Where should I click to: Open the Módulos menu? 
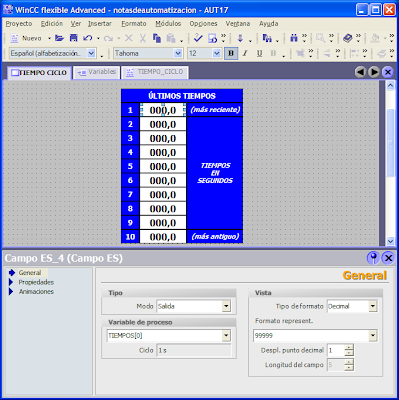click(x=168, y=24)
